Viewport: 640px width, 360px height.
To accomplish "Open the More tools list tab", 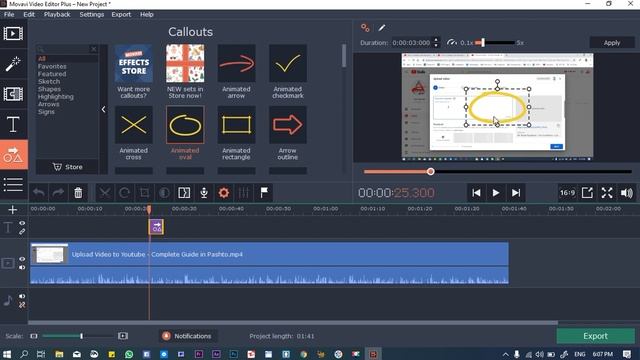I will (13, 184).
